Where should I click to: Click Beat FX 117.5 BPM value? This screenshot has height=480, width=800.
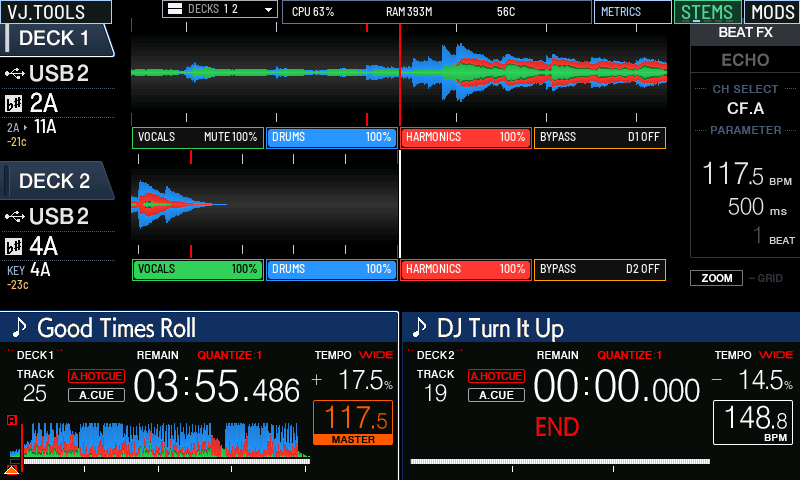click(747, 174)
